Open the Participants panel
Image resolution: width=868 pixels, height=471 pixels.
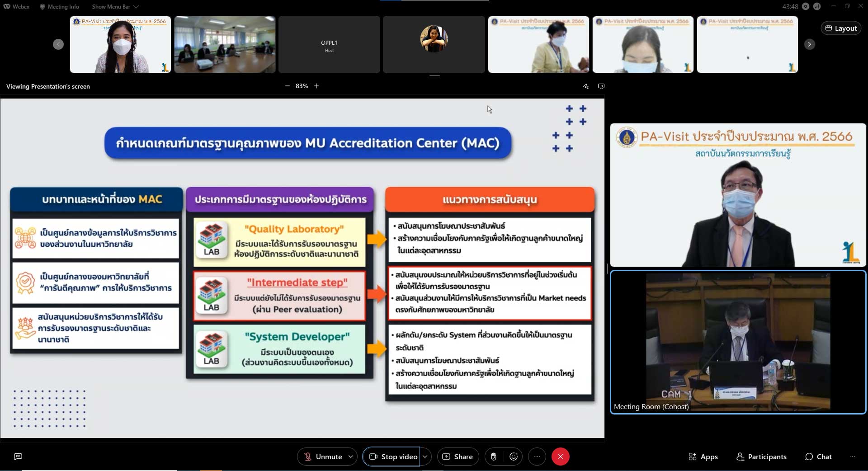tap(761, 457)
